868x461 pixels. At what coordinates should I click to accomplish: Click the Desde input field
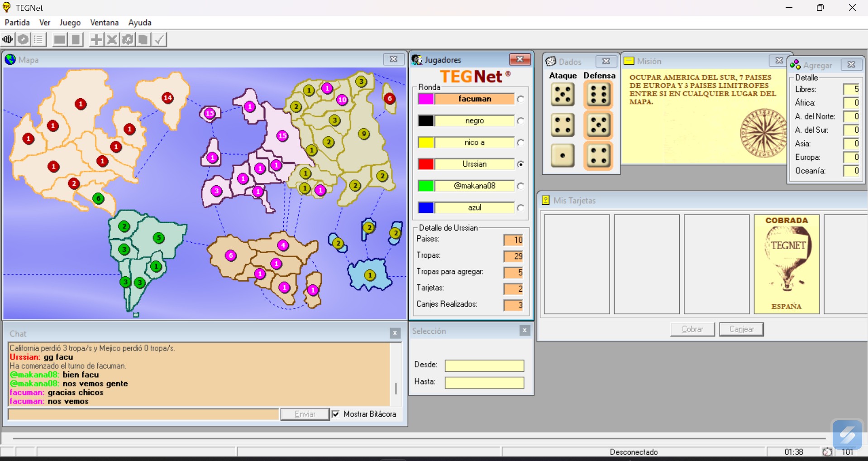point(484,365)
